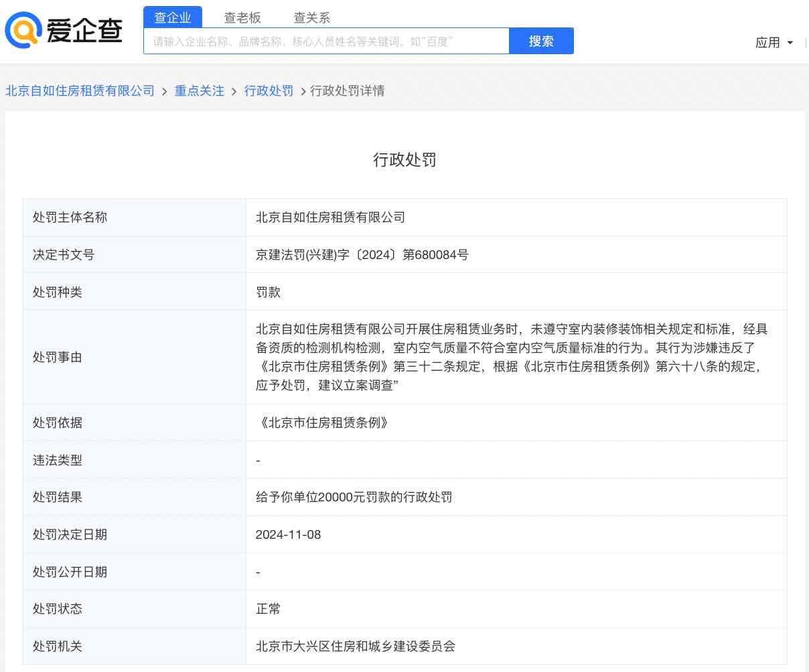Click the 处罚种类 label
This screenshot has height=672, width=809.
58,292
